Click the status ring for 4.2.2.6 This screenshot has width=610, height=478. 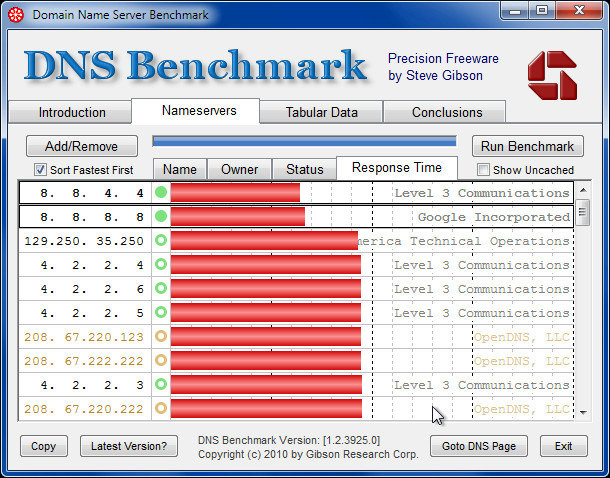click(x=161, y=288)
